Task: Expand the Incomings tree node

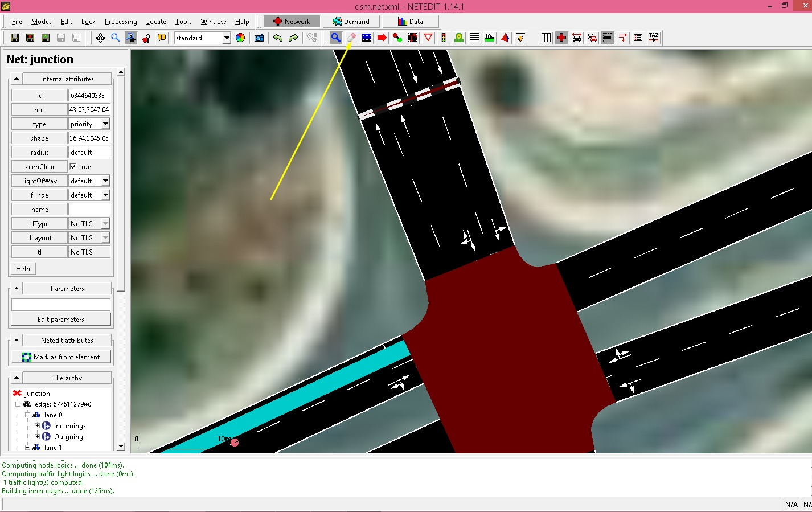Action: tap(37, 425)
